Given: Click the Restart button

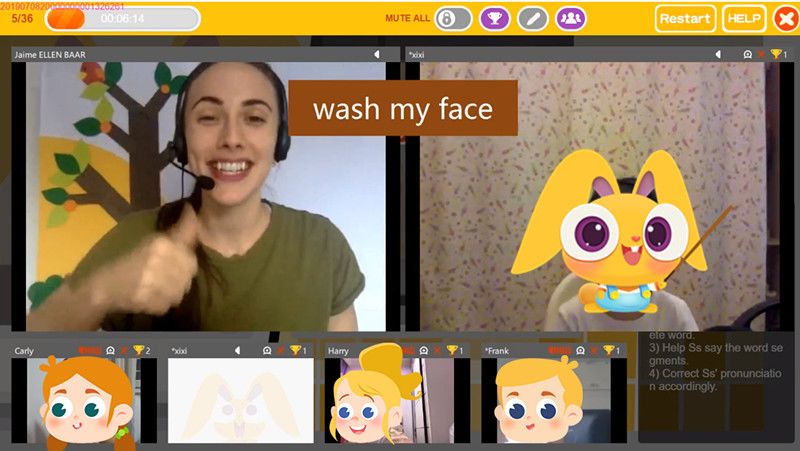Looking at the screenshot, I should pyautogui.click(x=685, y=19).
